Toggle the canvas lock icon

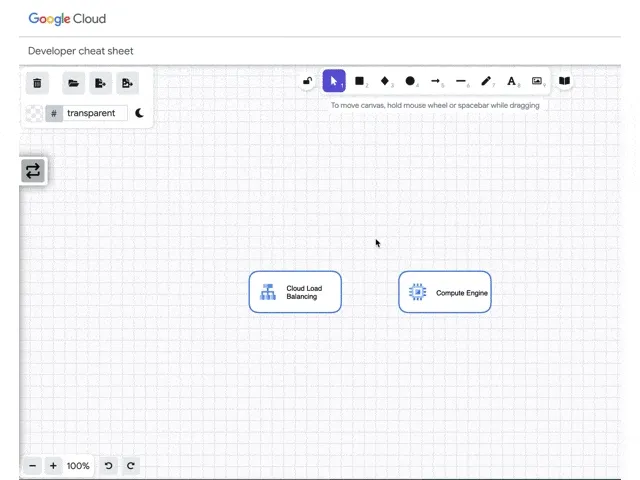tap(308, 81)
